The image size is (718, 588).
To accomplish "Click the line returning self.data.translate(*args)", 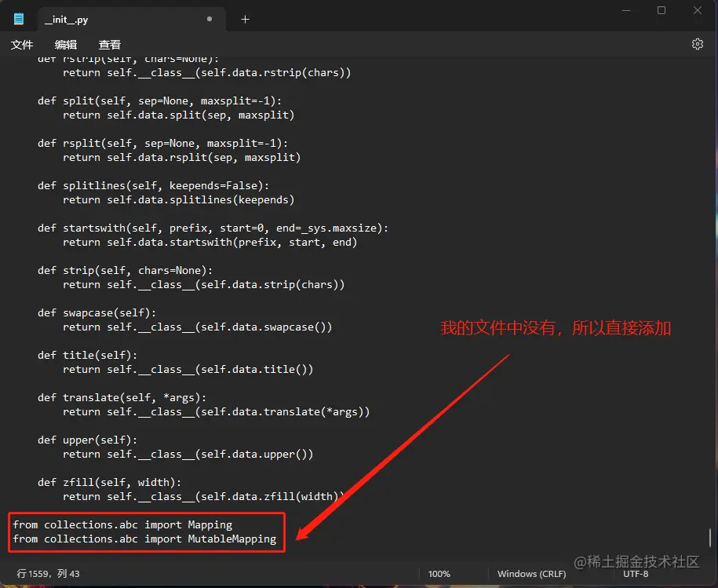I will [x=216, y=412].
